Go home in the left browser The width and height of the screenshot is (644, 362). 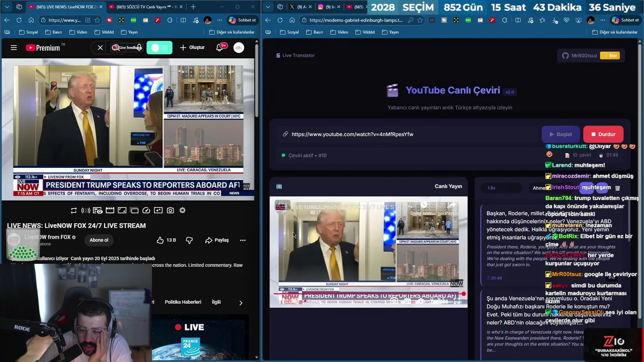(x=31, y=20)
